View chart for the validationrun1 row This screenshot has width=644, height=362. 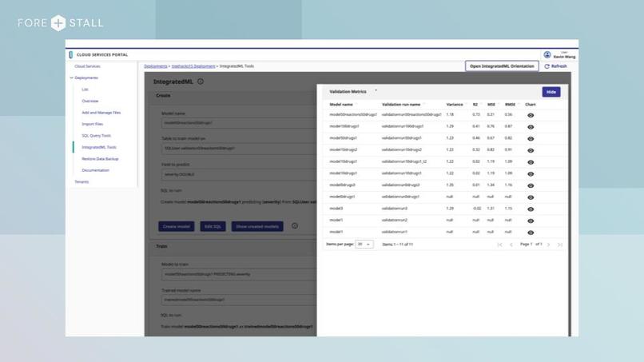pyautogui.click(x=531, y=233)
